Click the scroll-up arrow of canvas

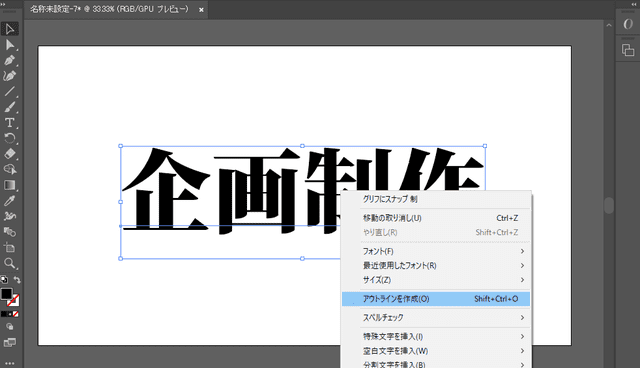click(x=609, y=25)
